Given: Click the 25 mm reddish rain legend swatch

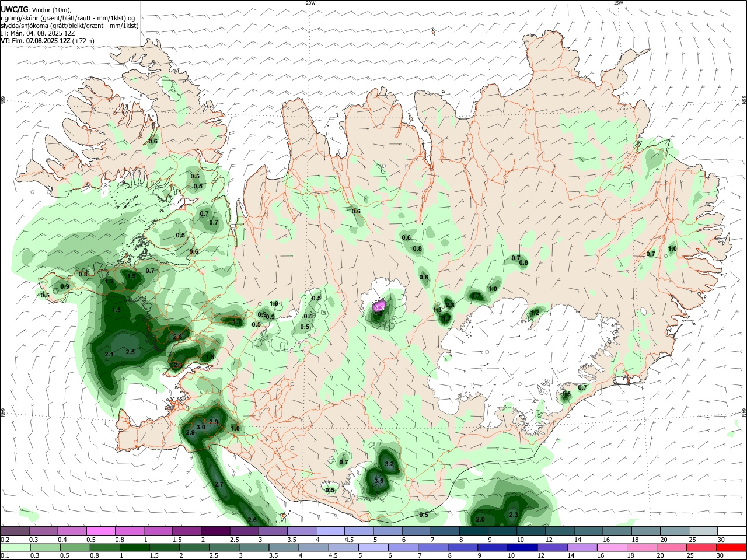Looking at the screenshot, I should pyautogui.click(x=703, y=547).
